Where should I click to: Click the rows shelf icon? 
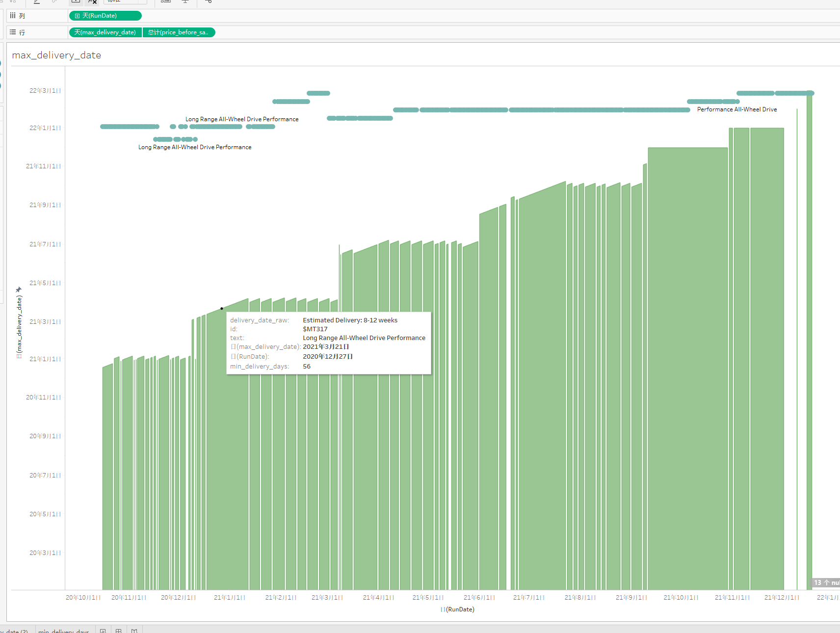pyautogui.click(x=13, y=32)
